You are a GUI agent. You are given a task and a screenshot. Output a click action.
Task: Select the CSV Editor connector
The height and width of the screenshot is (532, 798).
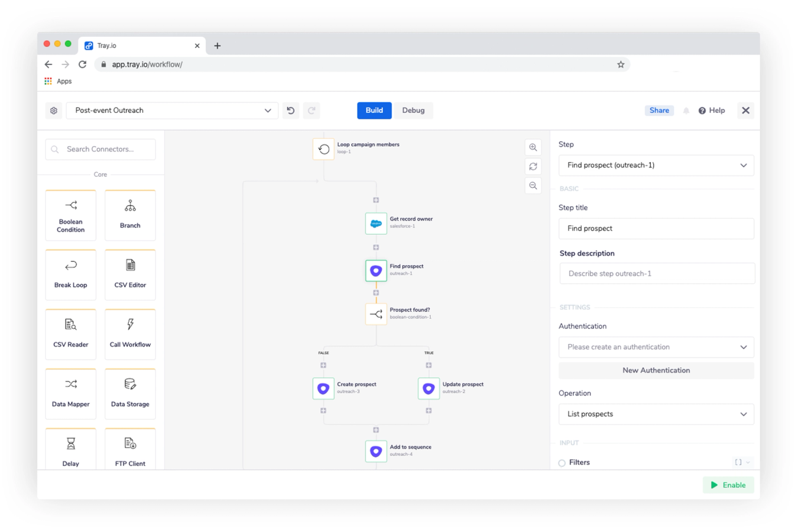coord(130,275)
